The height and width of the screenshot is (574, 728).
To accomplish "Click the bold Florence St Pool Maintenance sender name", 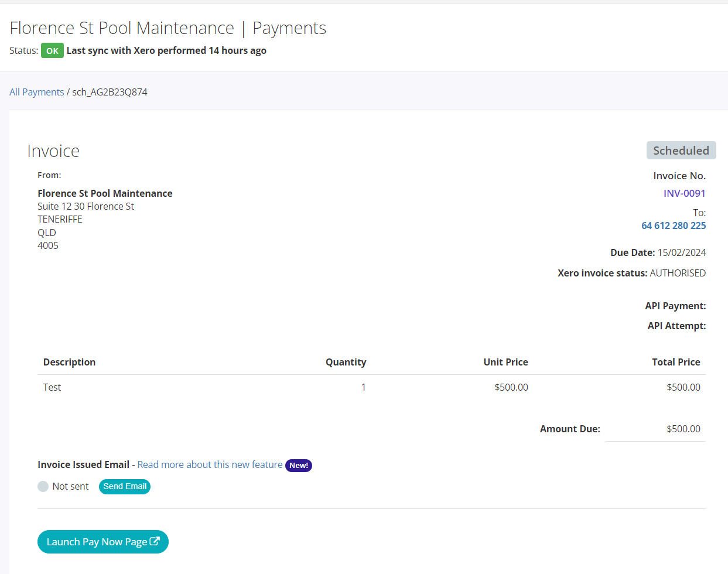I will (x=105, y=193).
